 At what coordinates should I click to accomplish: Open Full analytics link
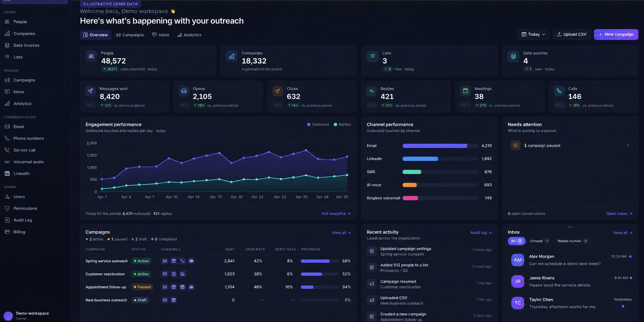tap(336, 214)
